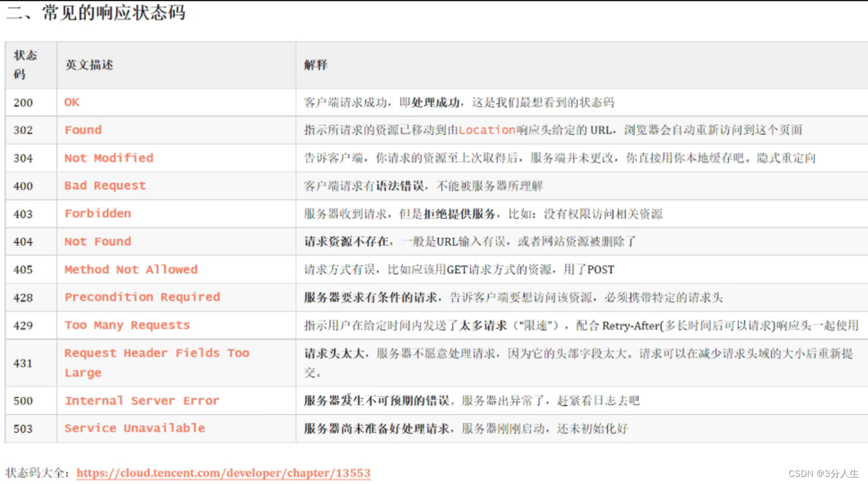
Task: Click the explanation starting 服务器尚未准备好处理请求
Action: [x=466, y=428]
